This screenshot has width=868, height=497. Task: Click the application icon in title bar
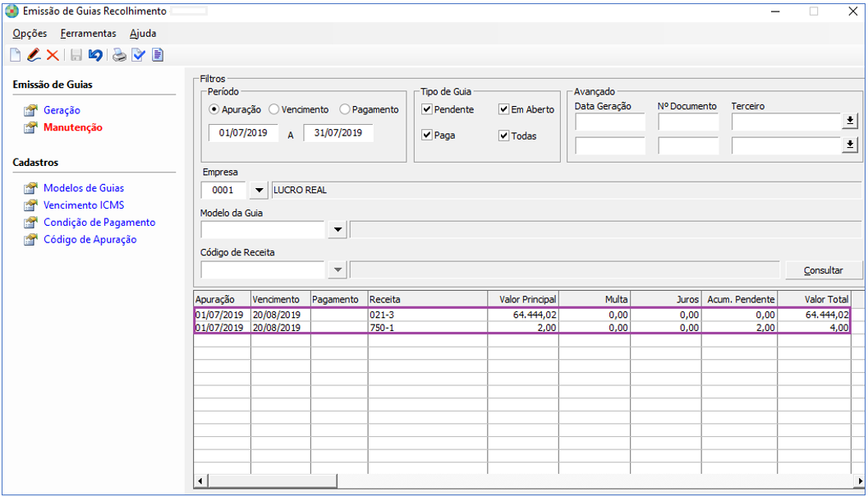point(11,11)
